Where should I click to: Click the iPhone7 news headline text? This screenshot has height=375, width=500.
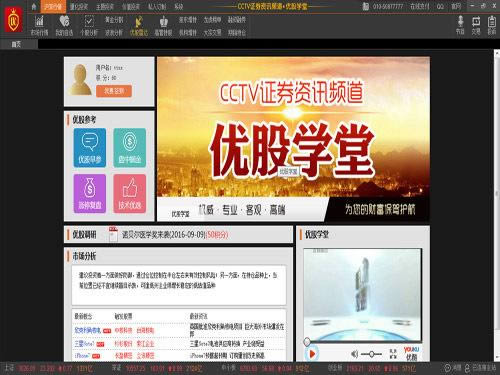pyautogui.click(x=227, y=356)
